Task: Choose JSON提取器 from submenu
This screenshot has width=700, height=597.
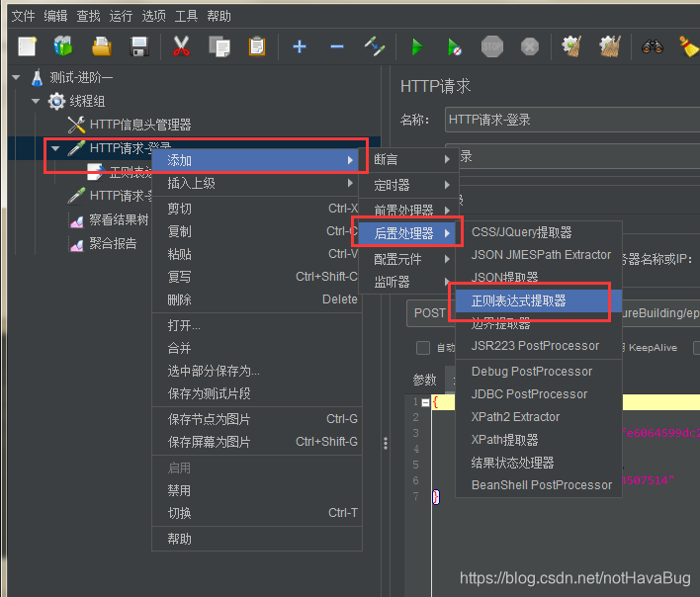Action: pyautogui.click(x=539, y=277)
